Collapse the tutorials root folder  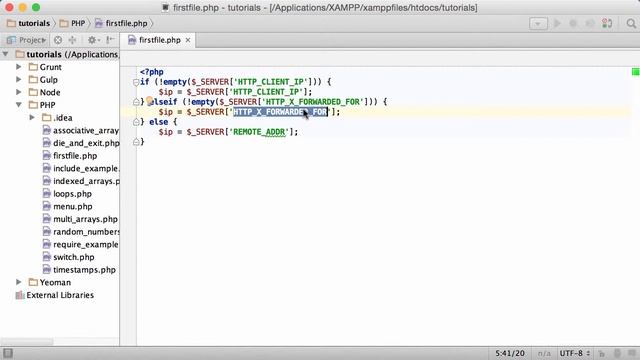[5, 54]
